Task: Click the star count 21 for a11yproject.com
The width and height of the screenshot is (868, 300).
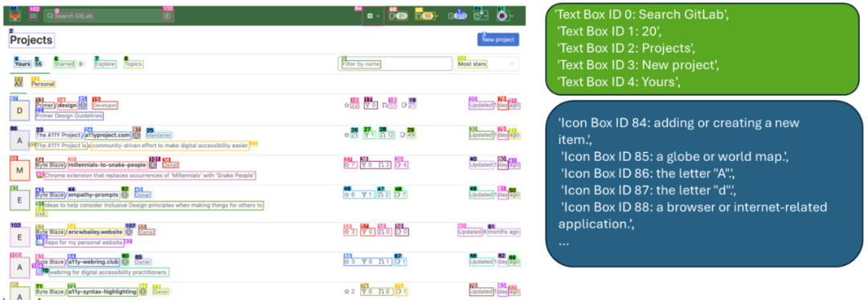Action: pyautogui.click(x=351, y=134)
